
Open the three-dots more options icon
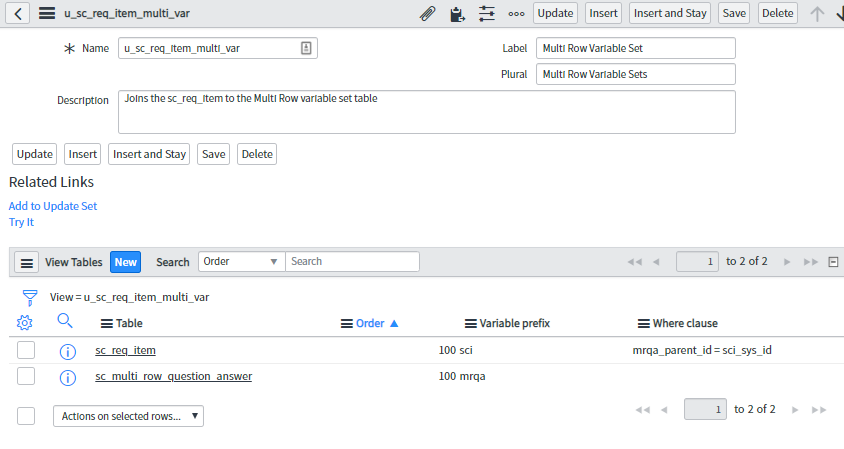pos(516,13)
